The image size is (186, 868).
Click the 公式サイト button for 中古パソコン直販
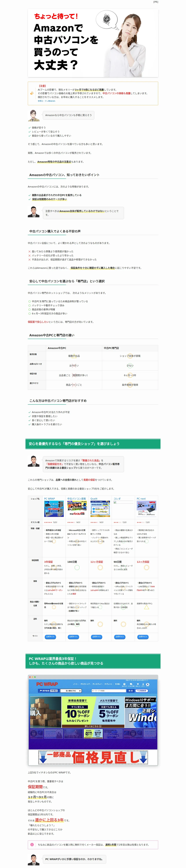pyautogui.click(x=73, y=637)
